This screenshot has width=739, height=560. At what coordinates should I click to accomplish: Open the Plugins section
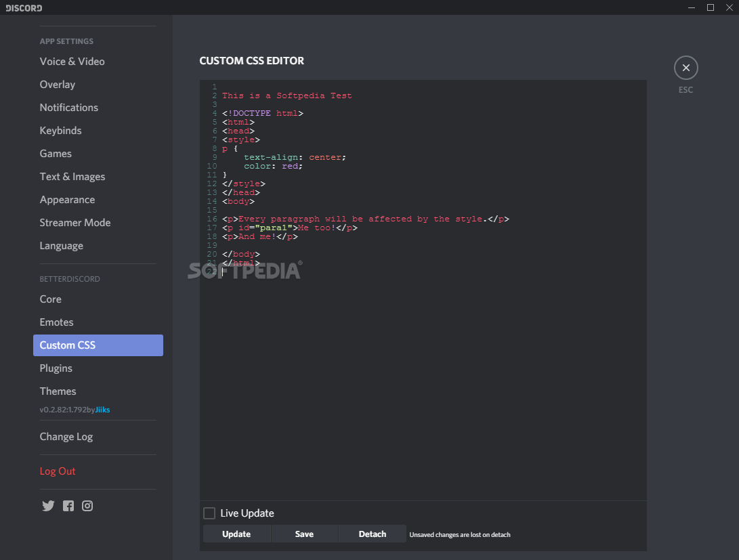tap(56, 368)
